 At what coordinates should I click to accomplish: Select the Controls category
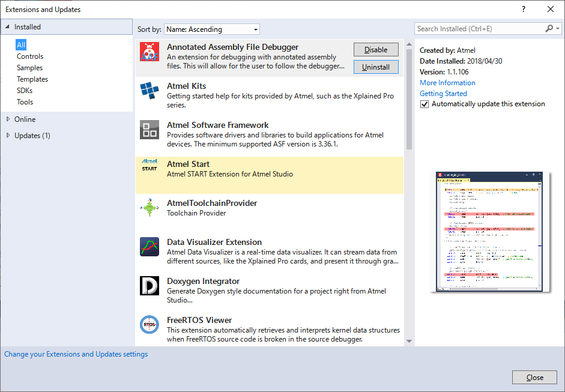pos(30,56)
